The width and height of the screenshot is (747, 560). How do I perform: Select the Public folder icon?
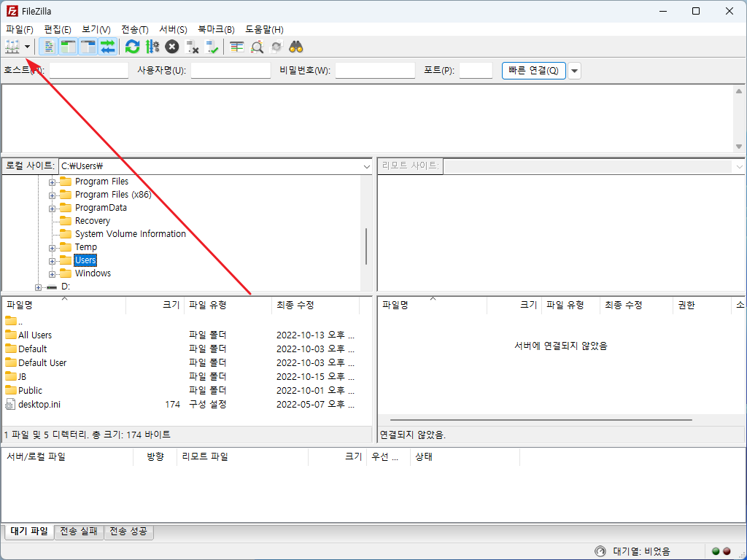(x=10, y=389)
